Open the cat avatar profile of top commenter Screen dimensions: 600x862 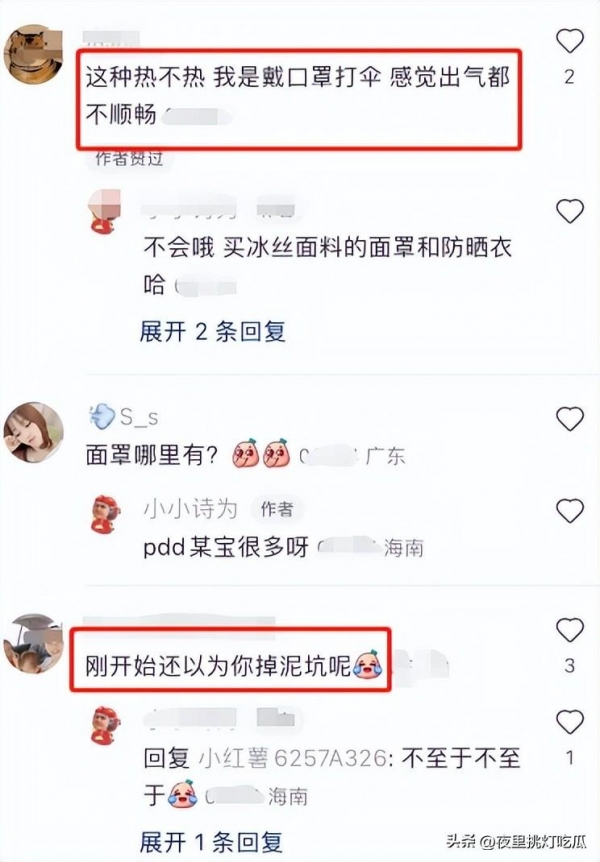pyautogui.click(x=33, y=54)
